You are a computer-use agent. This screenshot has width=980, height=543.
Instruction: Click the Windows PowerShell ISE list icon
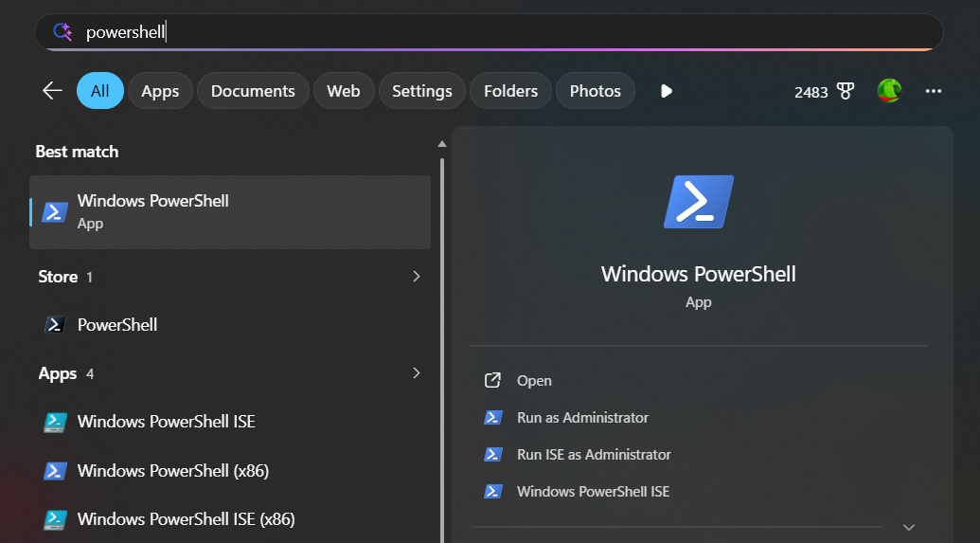(x=55, y=423)
